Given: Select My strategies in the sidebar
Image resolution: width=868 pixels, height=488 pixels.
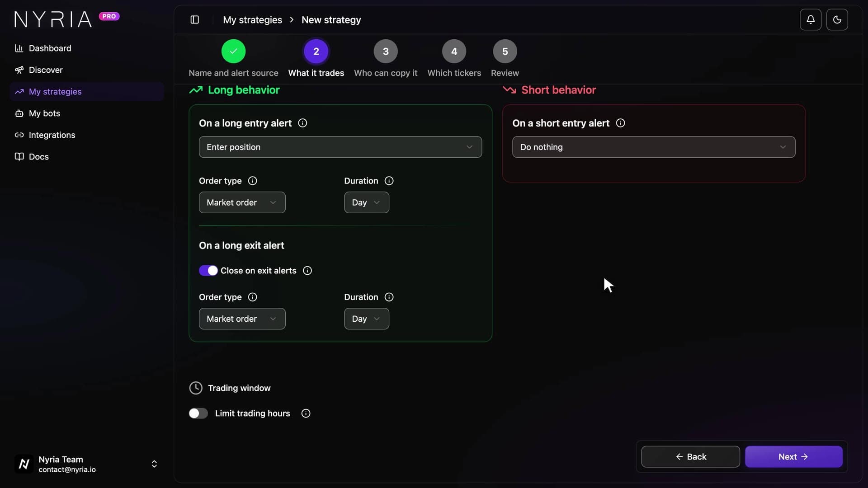Looking at the screenshot, I should (87, 92).
